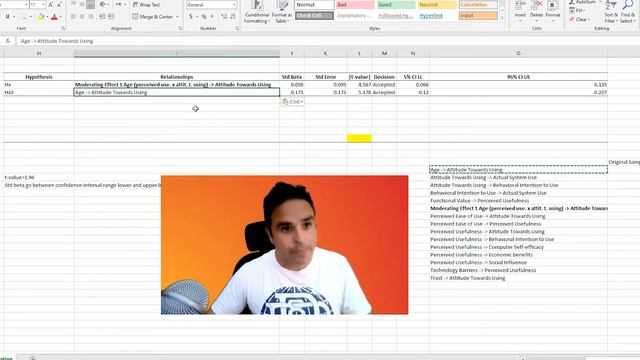Select 'Functional Value -> Perceived Usefulness' cell
640x360 pixels.
[518, 201]
